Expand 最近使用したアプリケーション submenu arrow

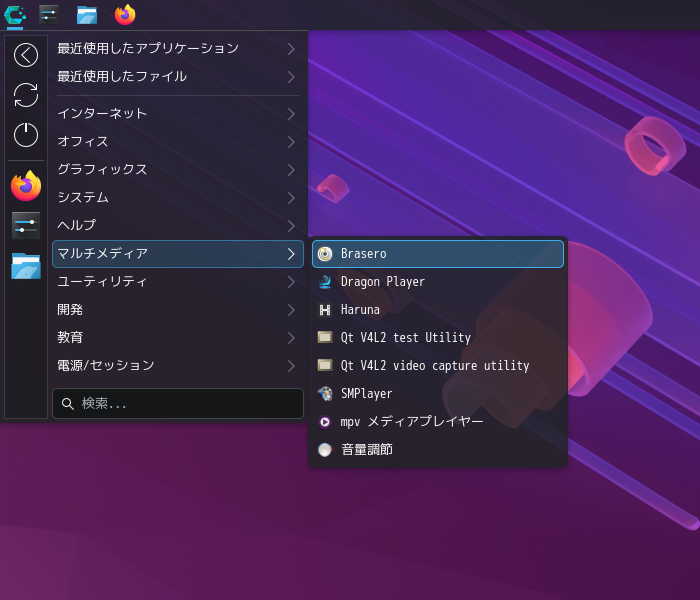point(291,49)
